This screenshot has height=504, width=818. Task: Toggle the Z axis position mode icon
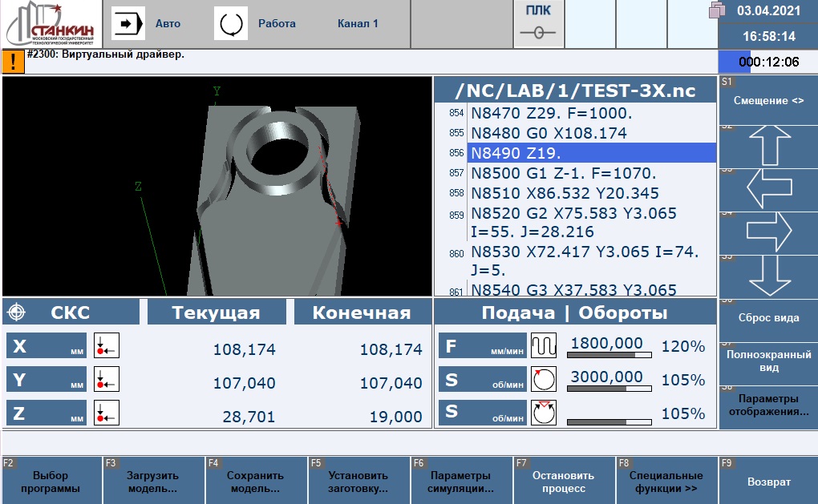pyautogui.click(x=106, y=413)
